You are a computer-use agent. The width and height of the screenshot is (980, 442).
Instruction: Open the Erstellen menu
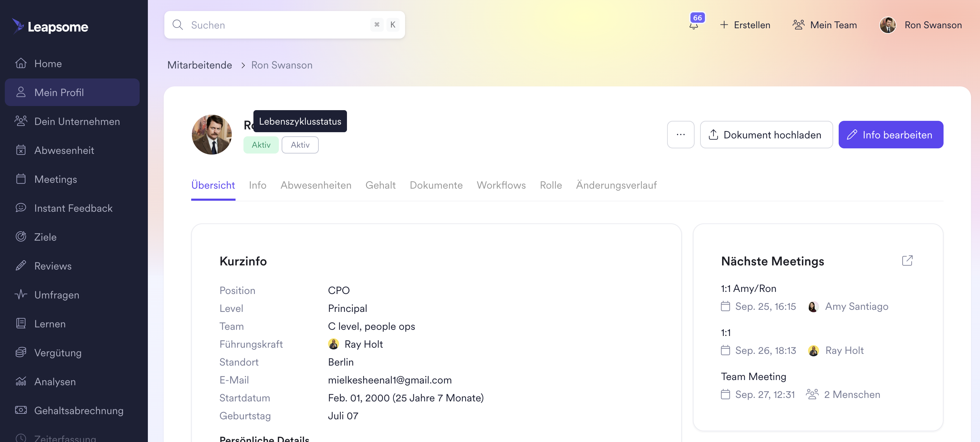[744, 25]
